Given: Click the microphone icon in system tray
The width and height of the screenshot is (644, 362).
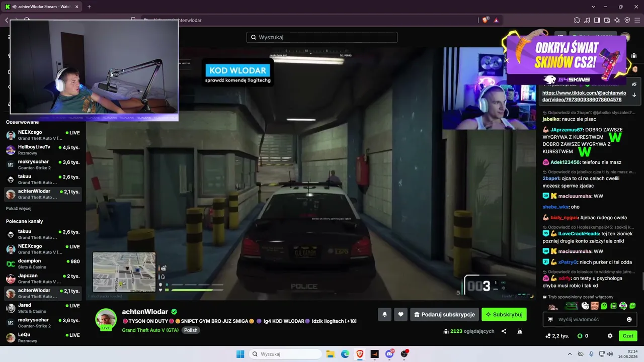Looking at the screenshot, I should pyautogui.click(x=591, y=354).
